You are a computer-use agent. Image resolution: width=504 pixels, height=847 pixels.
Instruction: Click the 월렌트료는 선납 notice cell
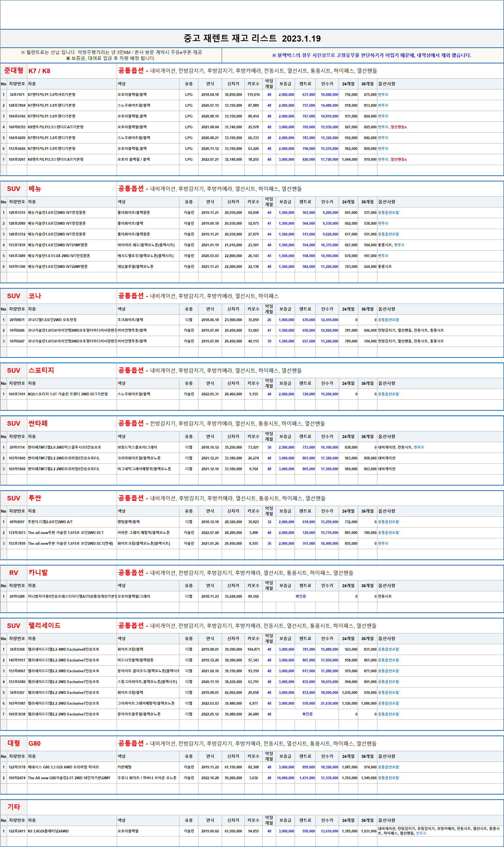click(111, 55)
